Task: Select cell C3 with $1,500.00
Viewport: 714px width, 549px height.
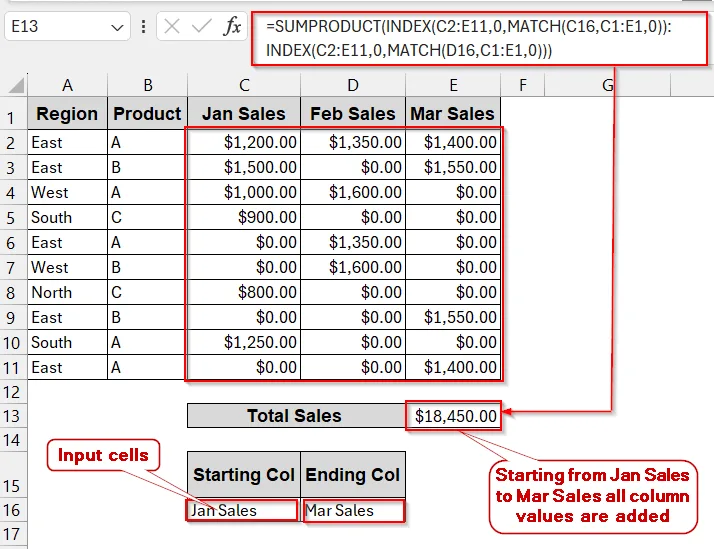Action: click(x=244, y=168)
